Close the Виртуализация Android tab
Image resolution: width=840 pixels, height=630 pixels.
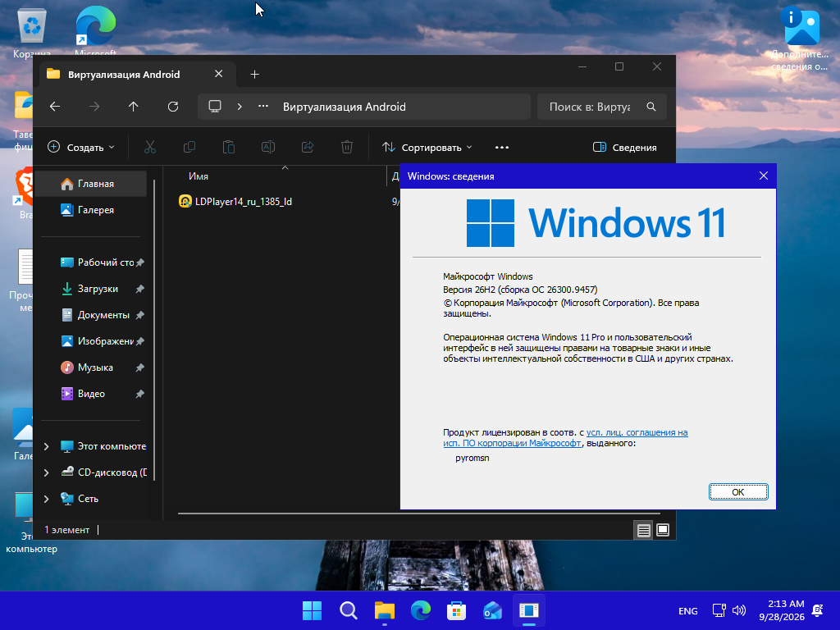(x=218, y=74)
